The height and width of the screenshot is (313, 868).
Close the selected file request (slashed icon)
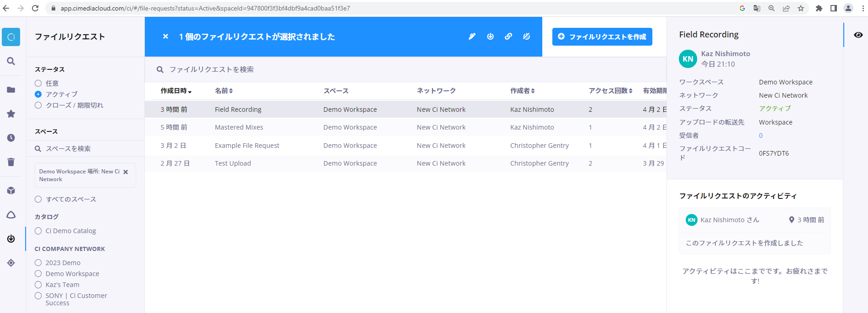[x=527, y=37]
